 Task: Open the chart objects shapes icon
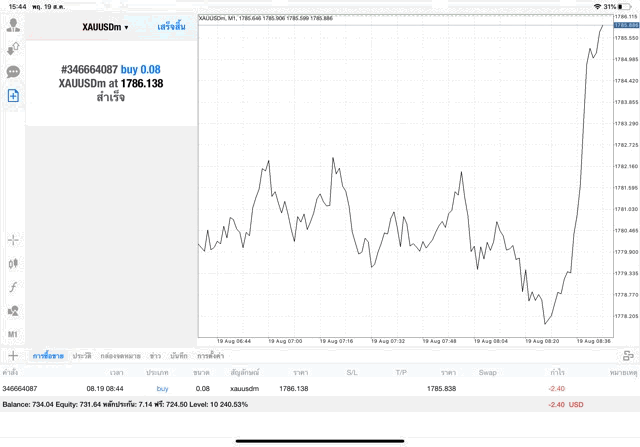pyautogui.click(x=14, y=311)
